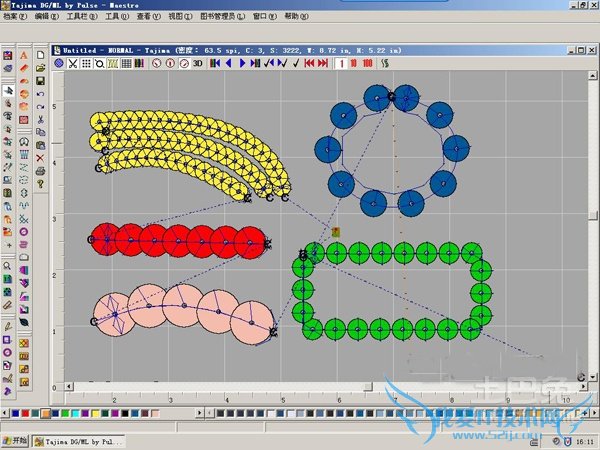Select the lettering 'A' text tool

point(24,55)
